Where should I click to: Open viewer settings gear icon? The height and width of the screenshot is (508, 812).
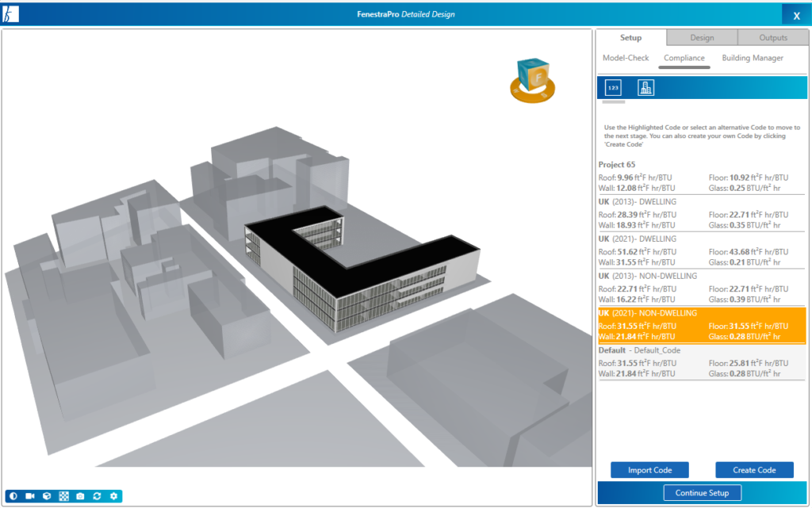pyautogui.click(x=114, y=496)
